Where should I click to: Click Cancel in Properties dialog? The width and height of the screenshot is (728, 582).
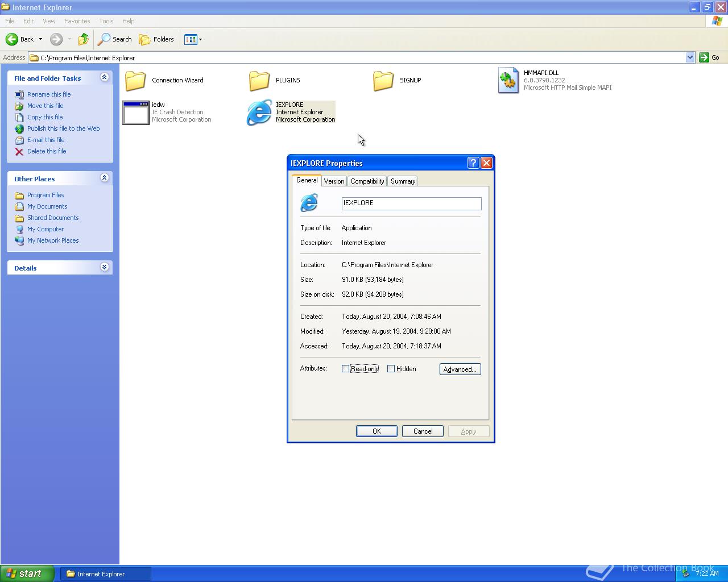(423, 431)
